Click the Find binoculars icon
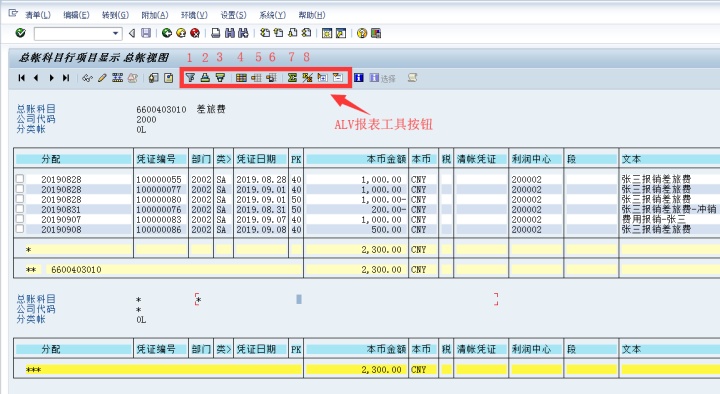 [x=230, y=33]
